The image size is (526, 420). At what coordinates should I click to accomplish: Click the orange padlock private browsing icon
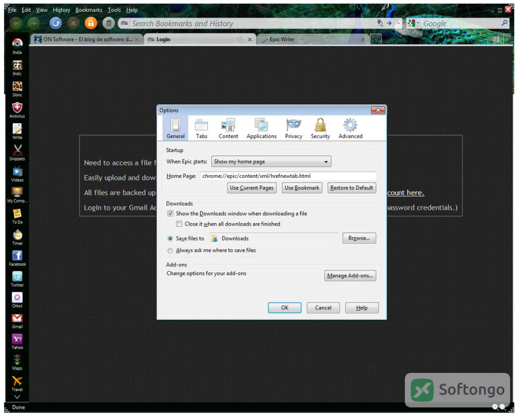tap(91, 23)
